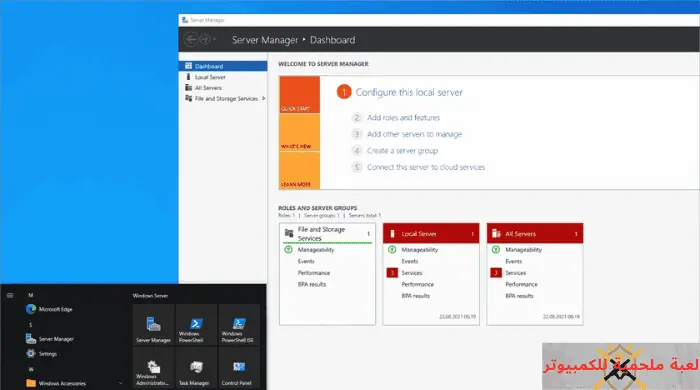Select the Learn More tile
The width and height of the screenshot is (700, 390).
(x=300, y=171)
